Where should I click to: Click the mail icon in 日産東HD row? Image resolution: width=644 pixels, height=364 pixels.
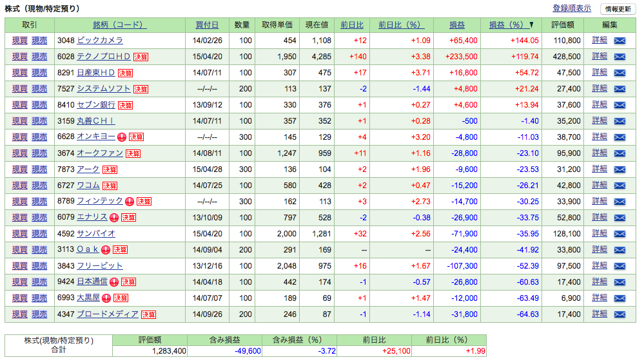pos(620,73)
